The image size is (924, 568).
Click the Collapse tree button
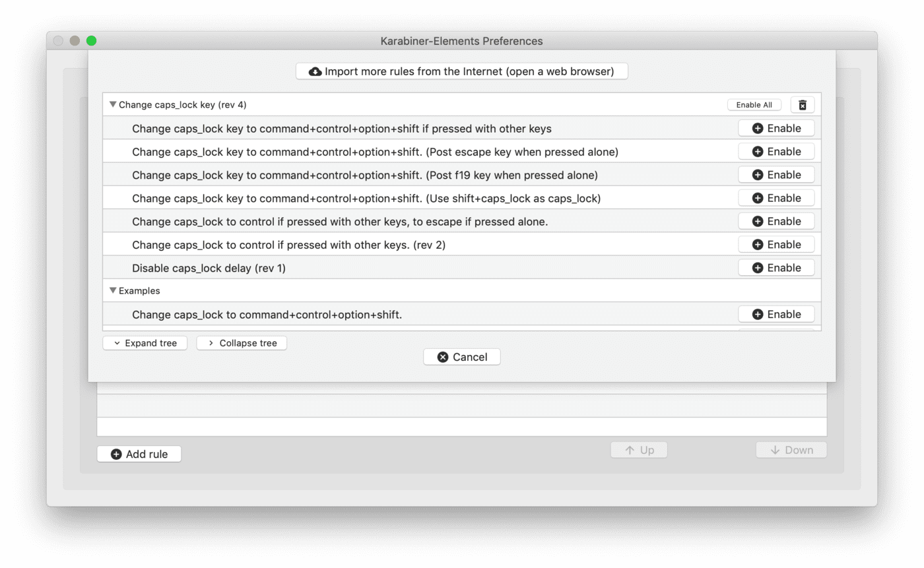click(x=242, y=343)
